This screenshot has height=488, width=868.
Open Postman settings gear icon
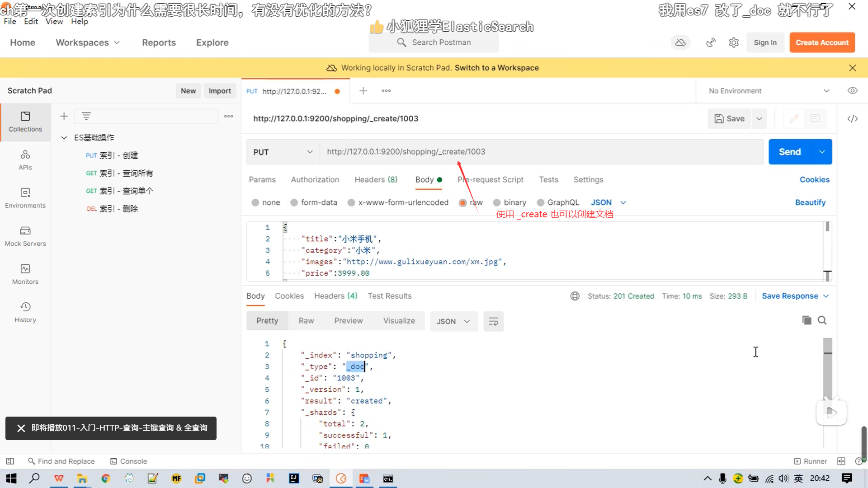[x=734, y=42]
